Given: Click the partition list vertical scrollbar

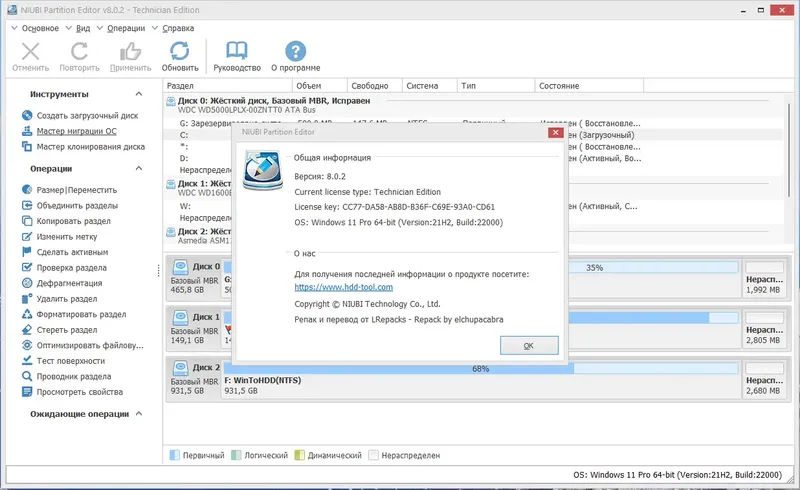Looking at the screenshot, I should (x=789, y=149).
